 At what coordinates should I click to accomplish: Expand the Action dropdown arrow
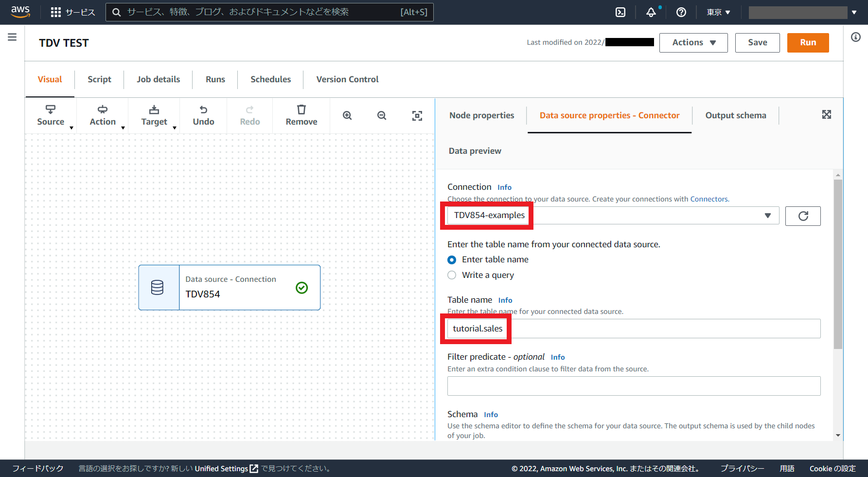coord(123,128)
